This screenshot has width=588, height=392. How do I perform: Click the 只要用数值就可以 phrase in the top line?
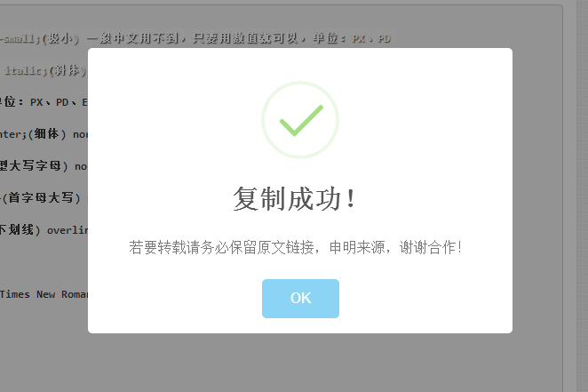pos(246,38)
